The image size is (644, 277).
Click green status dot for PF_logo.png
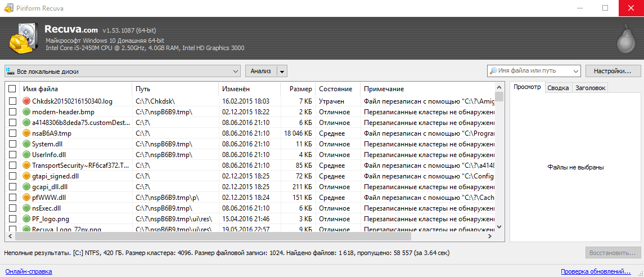click(26, 218)
